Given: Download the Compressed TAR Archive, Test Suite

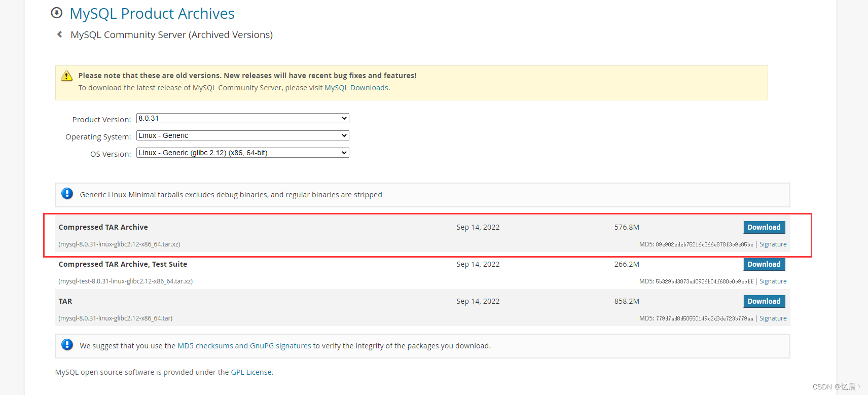Looking at the screenshot, I should [x=764, y=264].
